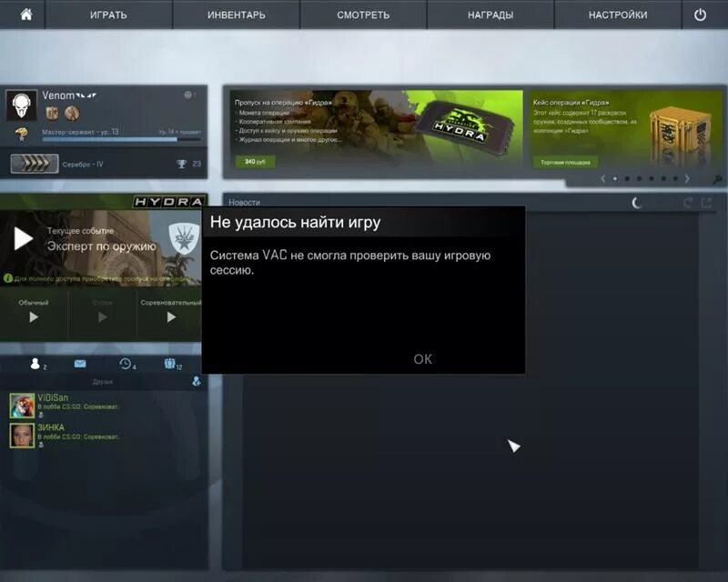This screenshot has height=582, width=728.
Task: Select the first medal badge under Venom
Action: coord(52,113)
